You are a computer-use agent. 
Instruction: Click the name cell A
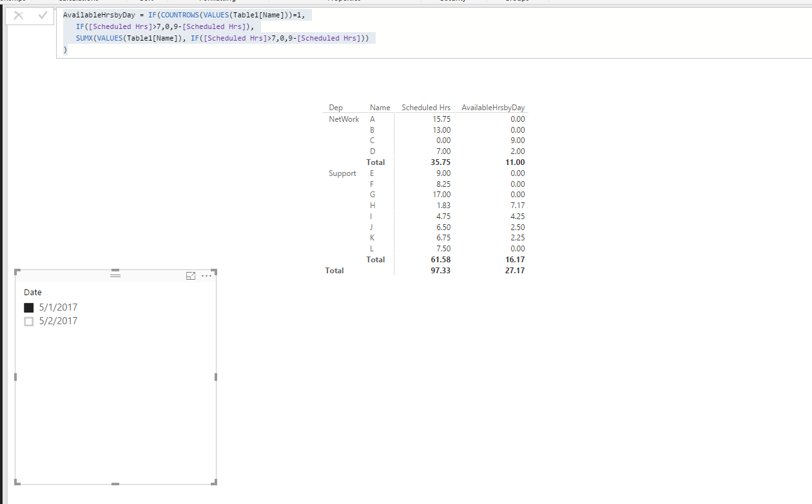[x=372, y=119]
